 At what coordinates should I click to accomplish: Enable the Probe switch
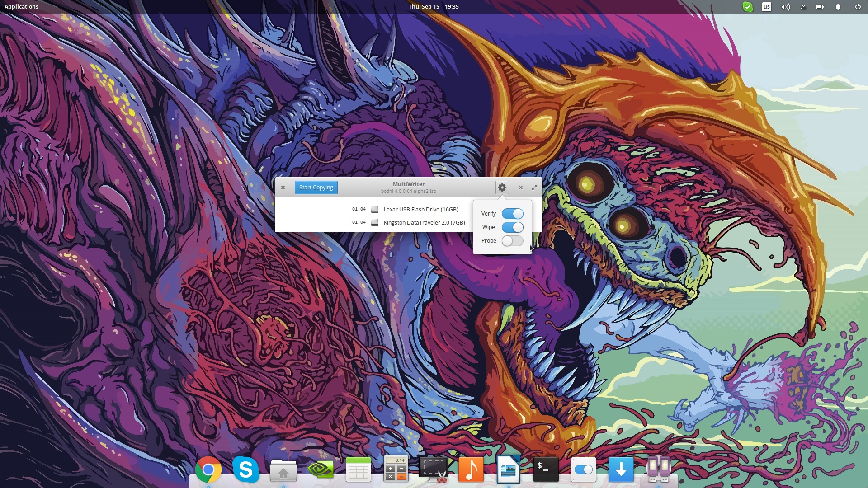click(512, 241)
